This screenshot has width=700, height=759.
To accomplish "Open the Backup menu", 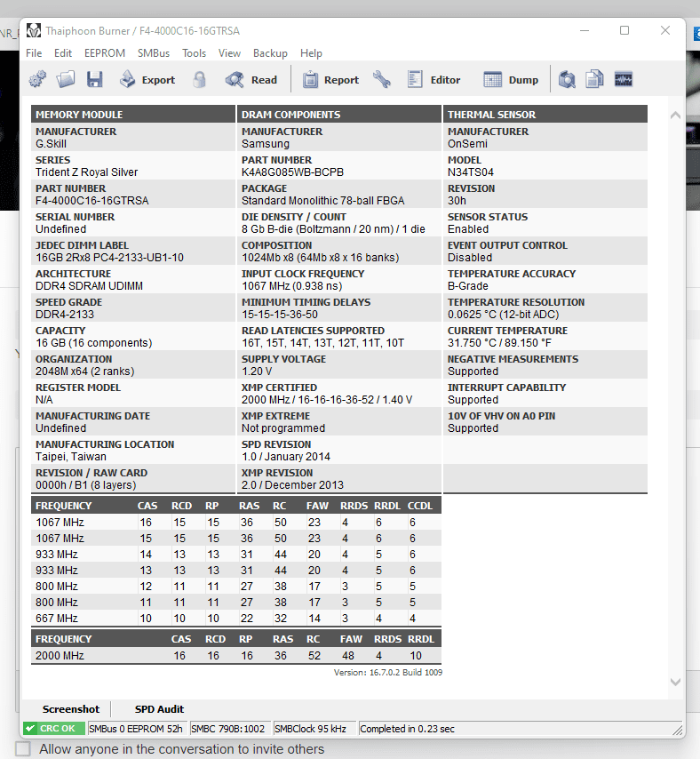I will click(270, 53).
